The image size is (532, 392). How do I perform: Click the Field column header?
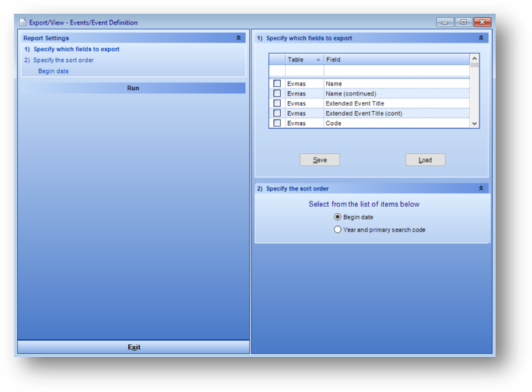[x=396, y=59]
